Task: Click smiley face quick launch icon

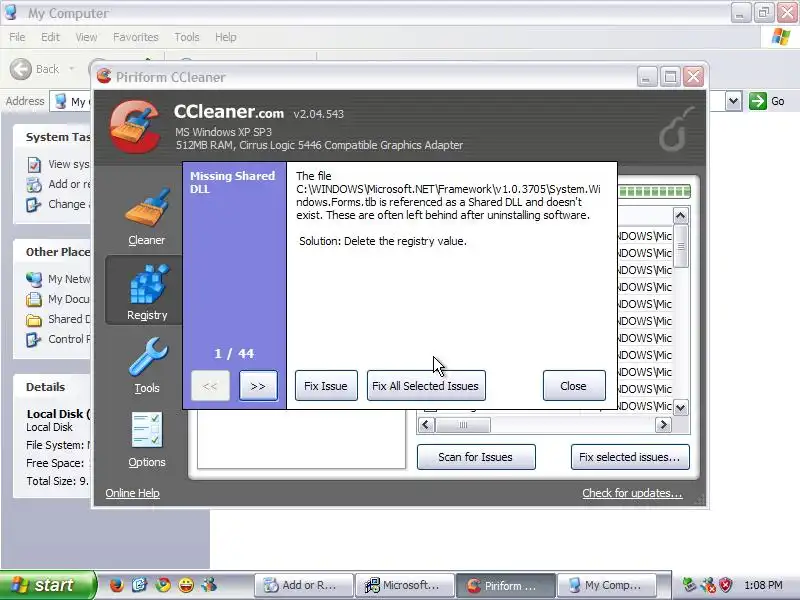Action: pyautogui.click(x=186, y=585)
